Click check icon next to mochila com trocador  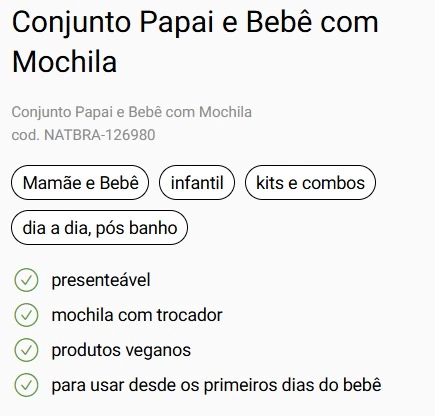pyautogui.click(x=26, y=315)
